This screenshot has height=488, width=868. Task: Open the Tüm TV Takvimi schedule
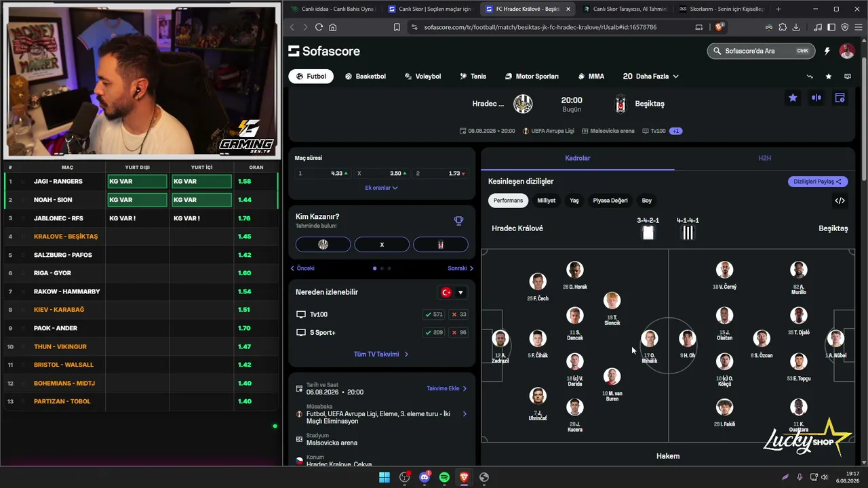381,354
